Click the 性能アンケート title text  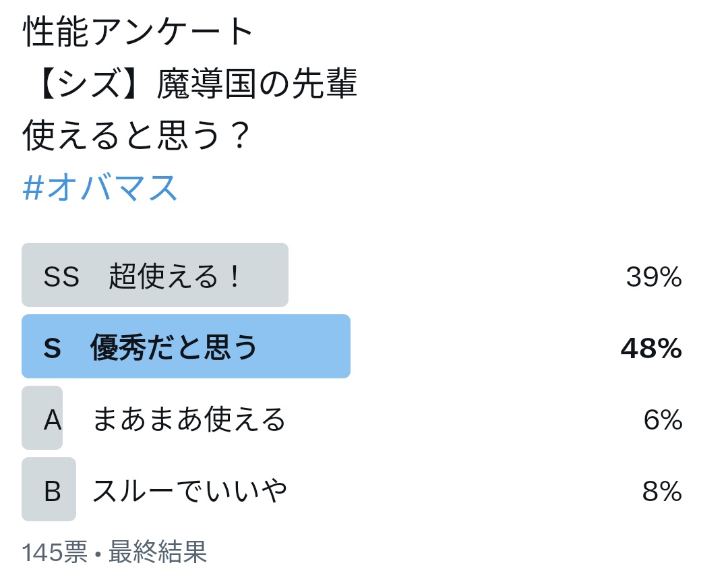click(138, 31)
